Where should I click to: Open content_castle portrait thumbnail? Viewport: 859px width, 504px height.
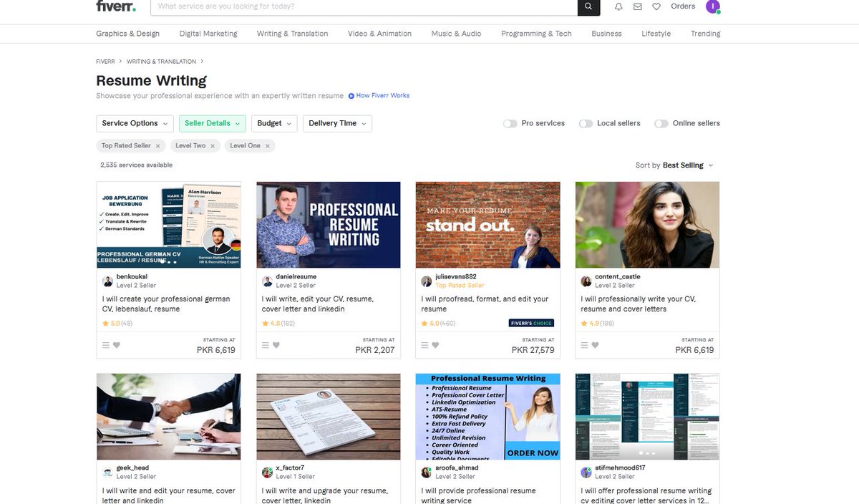point(648,225)
